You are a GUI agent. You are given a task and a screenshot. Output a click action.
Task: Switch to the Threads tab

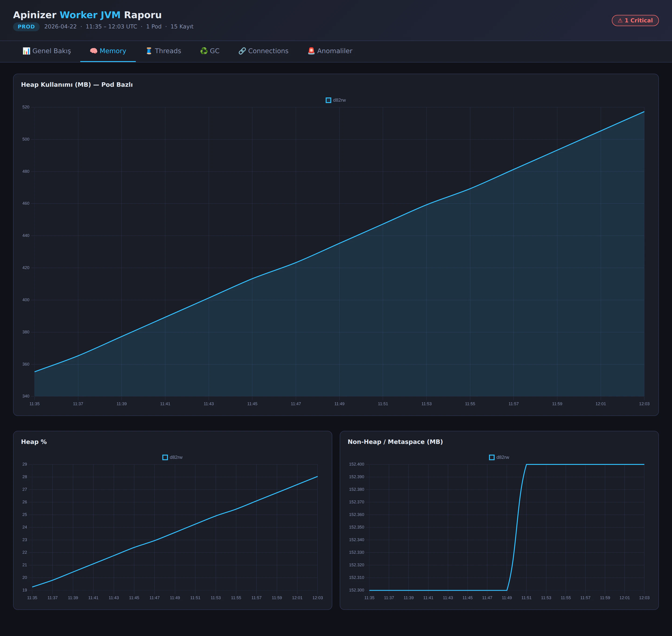164,51
